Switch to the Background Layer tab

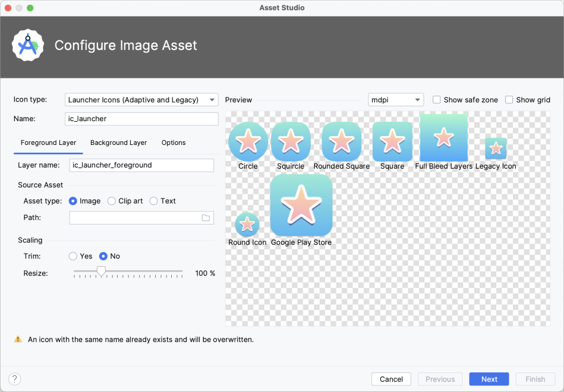(x=118, y=143)
